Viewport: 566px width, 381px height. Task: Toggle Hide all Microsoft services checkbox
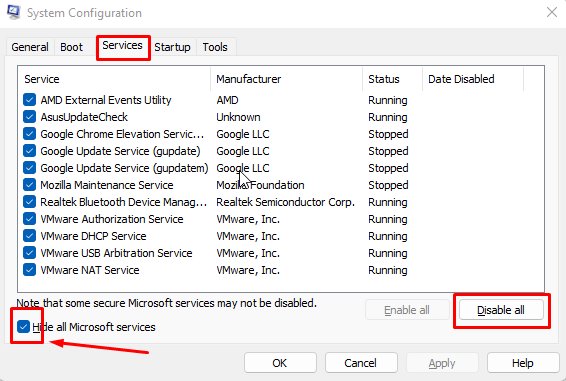click(x=23, y=327)
